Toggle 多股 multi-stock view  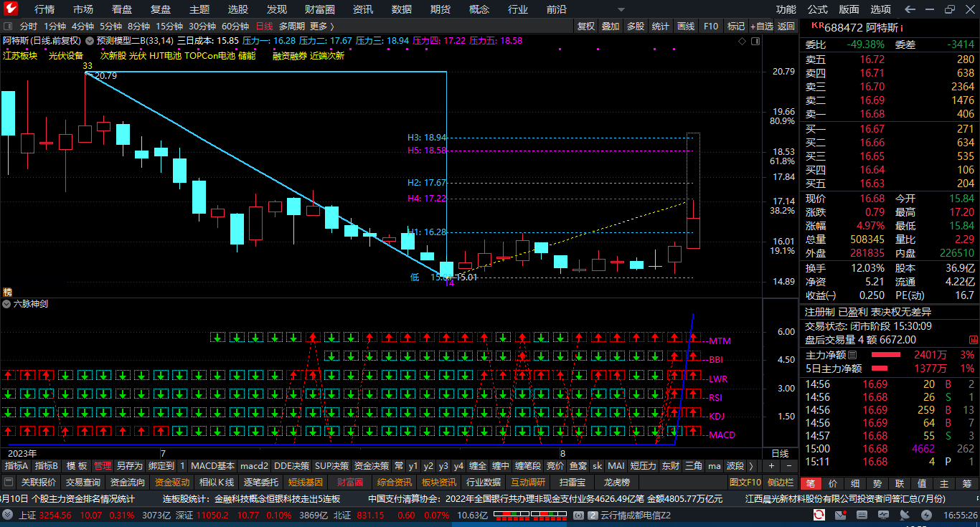point(636,26)
